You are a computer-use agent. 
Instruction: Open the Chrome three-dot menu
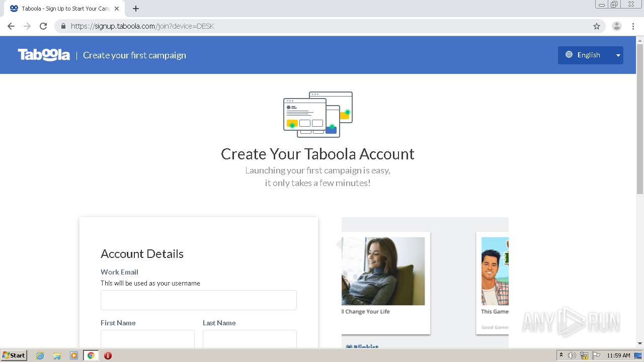[x=633, y=26]
